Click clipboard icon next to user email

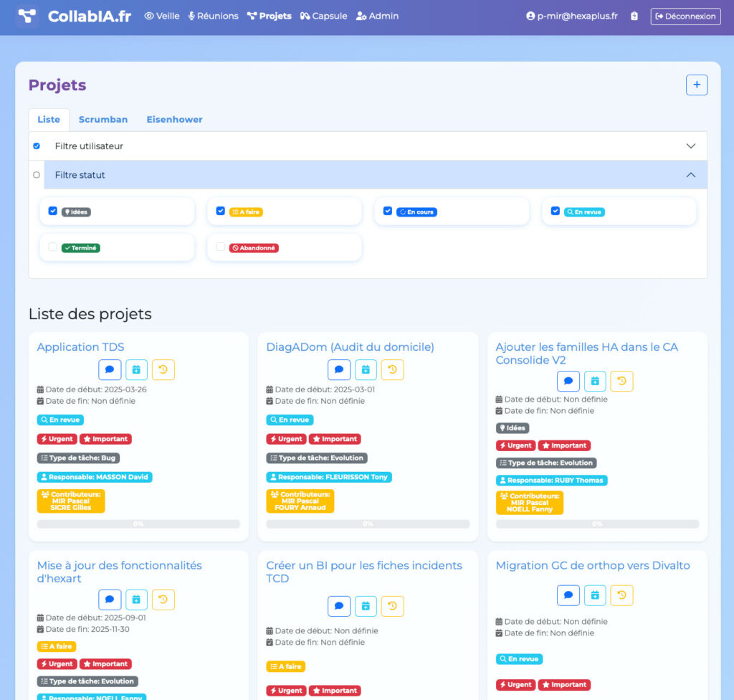(x=634, y=16)
